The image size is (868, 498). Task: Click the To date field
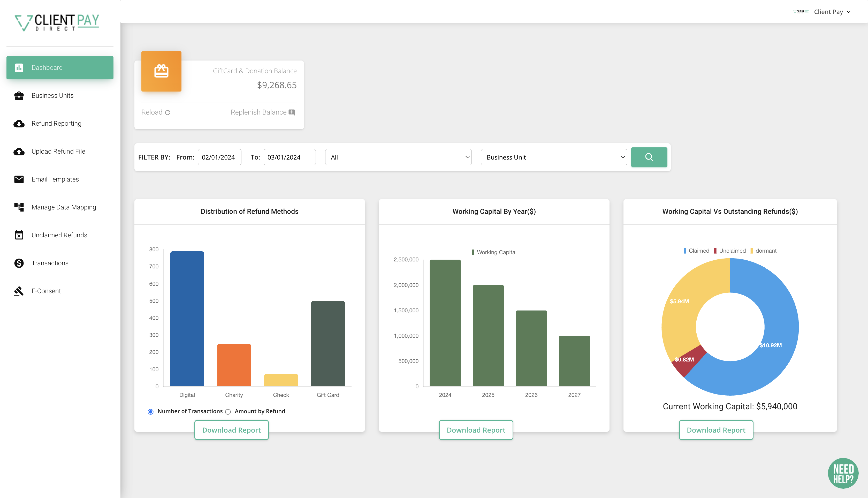pyautogui.click(x=290, y=157)
